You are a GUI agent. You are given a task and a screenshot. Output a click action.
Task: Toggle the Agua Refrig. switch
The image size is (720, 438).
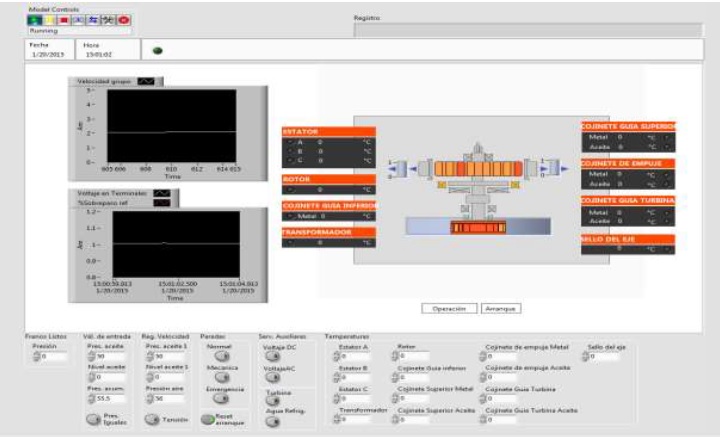pos(272,422)
